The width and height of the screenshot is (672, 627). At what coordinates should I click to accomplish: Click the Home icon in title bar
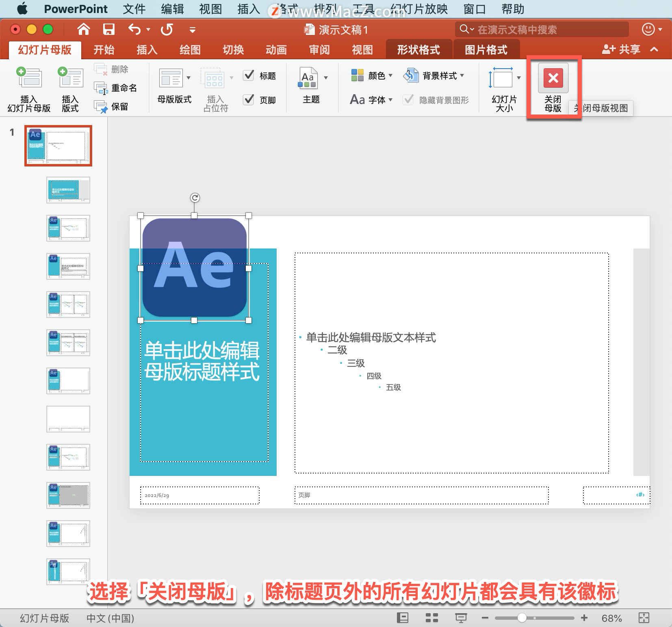click(x=83, y=29)
